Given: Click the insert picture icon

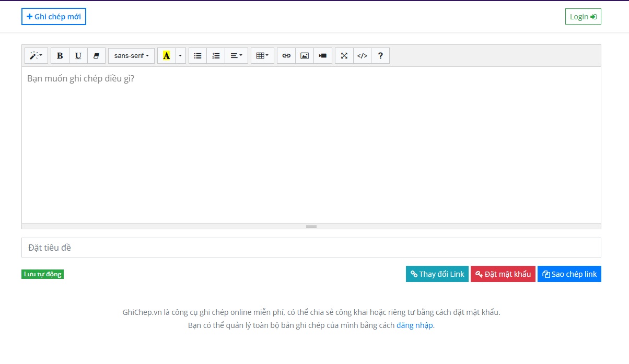Looking at the screenshot, I should pyautogui.click(x=305, y=56).
